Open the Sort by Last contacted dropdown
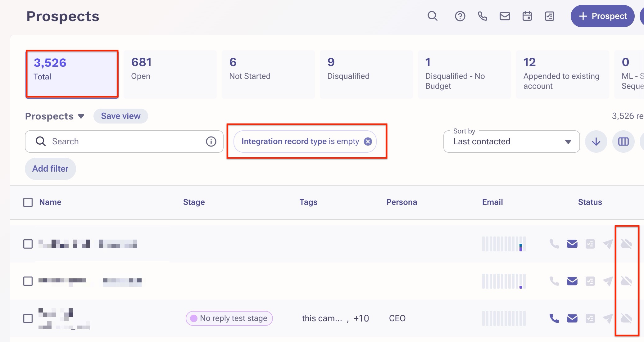The image size is (644, 342). pos(511,142)
